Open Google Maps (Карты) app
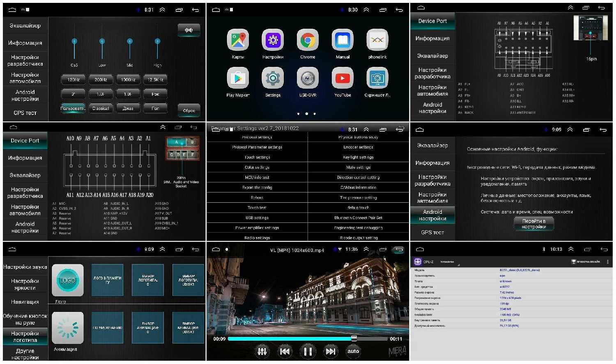 coord(238,41)
